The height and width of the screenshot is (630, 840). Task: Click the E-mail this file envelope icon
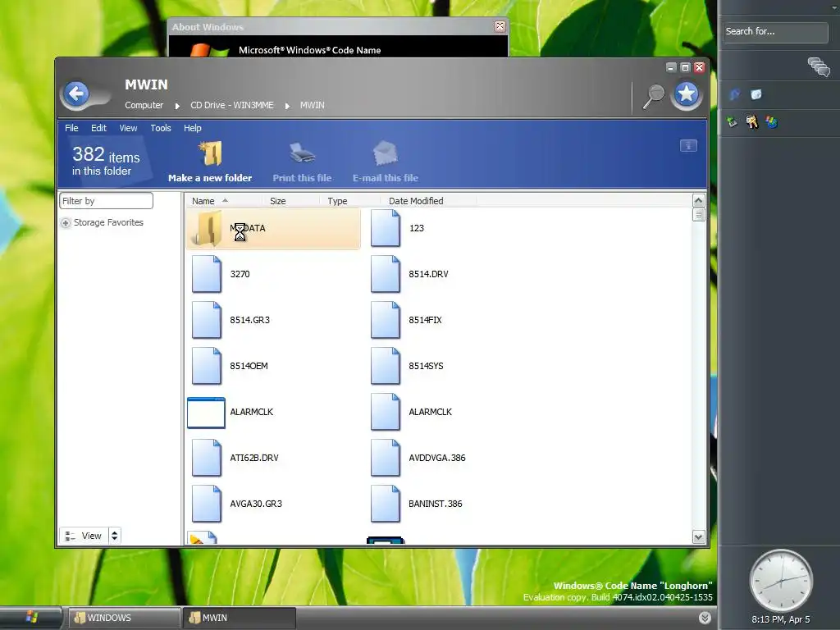coord(386,153)
